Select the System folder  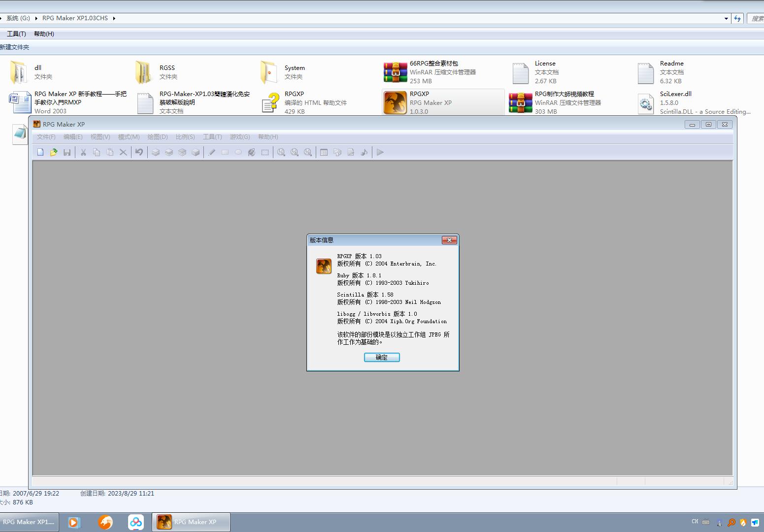[x=282, y=72]
